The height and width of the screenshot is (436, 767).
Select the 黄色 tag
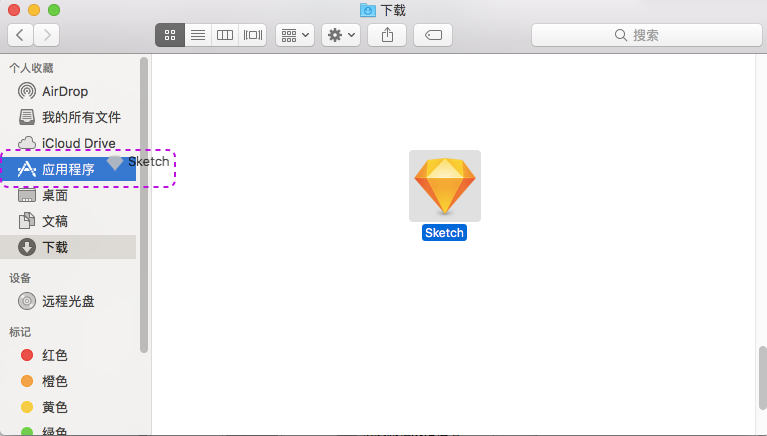(x=68, y=407)
